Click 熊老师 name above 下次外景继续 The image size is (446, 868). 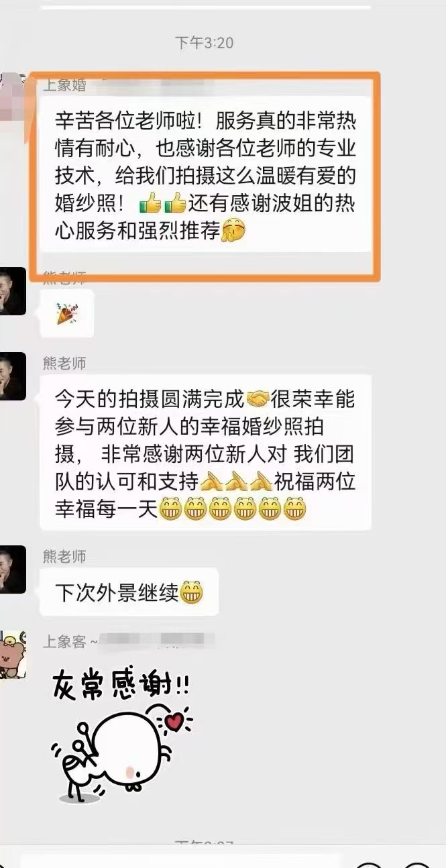pyautogui.click(x=65, y=556)
